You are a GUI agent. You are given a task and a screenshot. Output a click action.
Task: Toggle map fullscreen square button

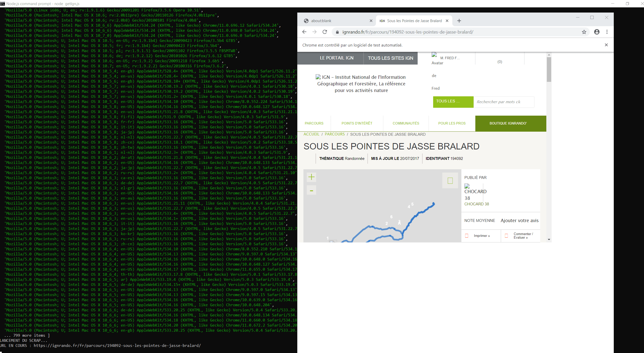[450, 180]
